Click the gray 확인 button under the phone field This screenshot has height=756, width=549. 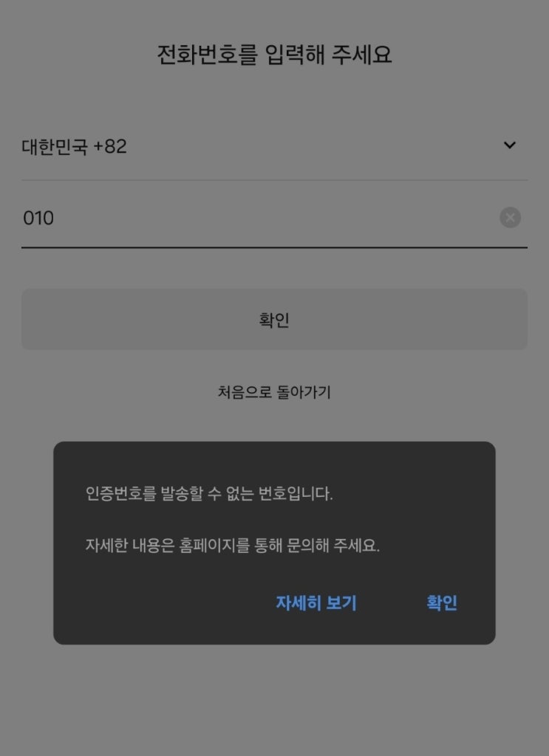(x=274, y=319)
